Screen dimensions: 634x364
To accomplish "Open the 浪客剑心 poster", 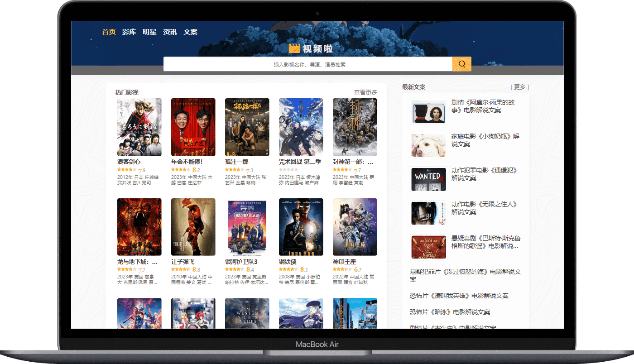I will click(139, 127).
